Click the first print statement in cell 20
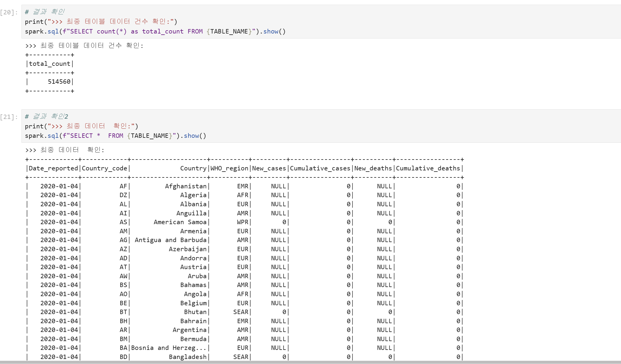 [101, 22]
